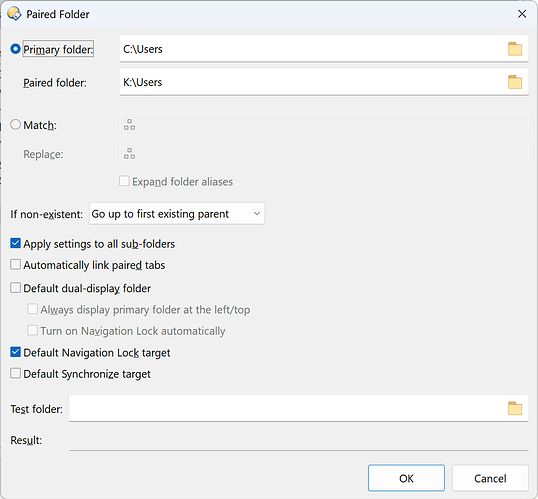
Task: Open the Test folder browse icon
Action: pyautogui.click(x=515, y=408)
